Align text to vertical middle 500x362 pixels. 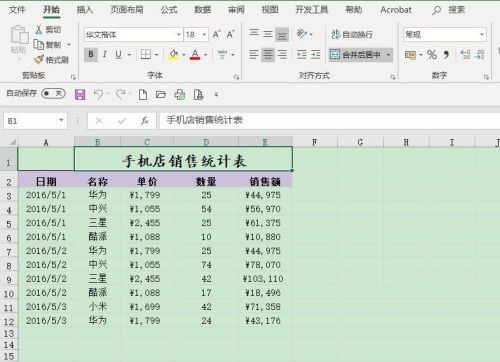click(x=268, y=34)
